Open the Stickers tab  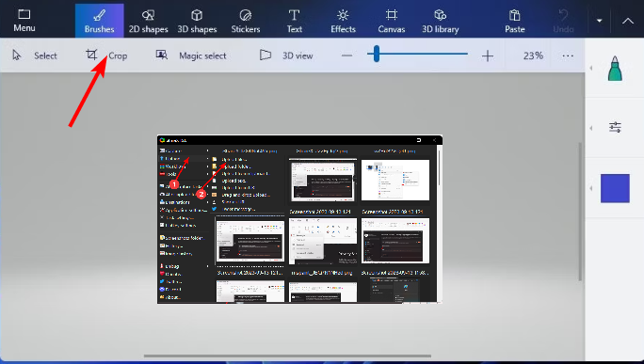[246, 21]
